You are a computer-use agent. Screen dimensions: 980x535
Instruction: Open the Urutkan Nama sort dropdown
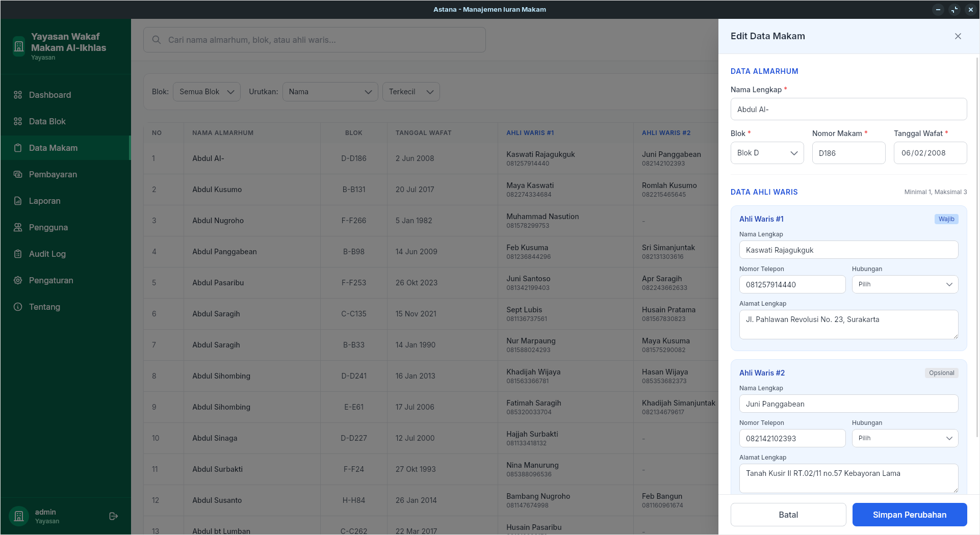coord(330,92)
